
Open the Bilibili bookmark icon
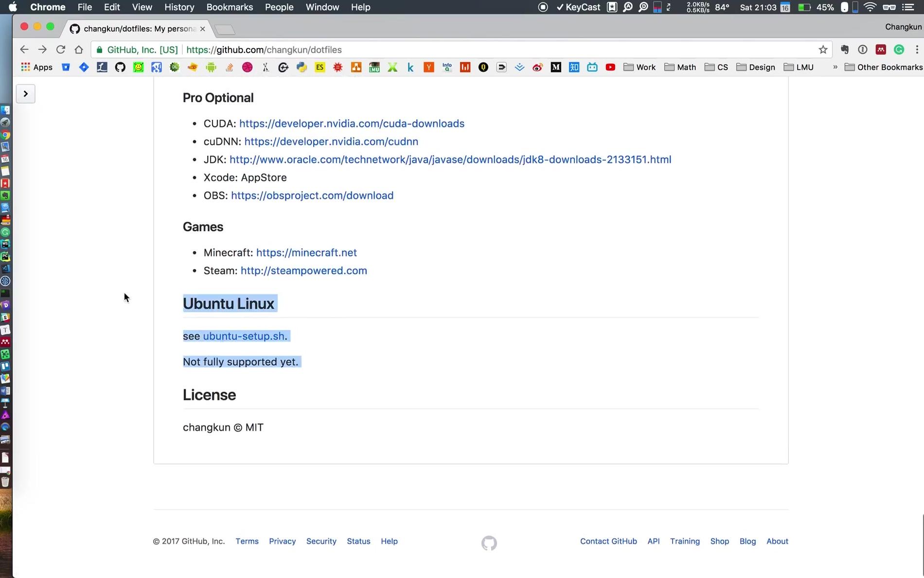pyautogui.click(x=592, y=67)
